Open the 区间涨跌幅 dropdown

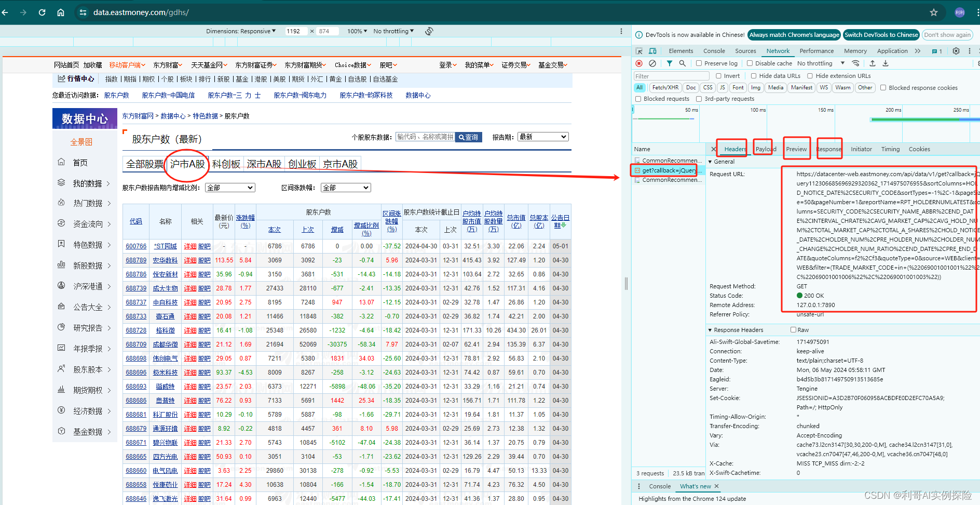346,188
